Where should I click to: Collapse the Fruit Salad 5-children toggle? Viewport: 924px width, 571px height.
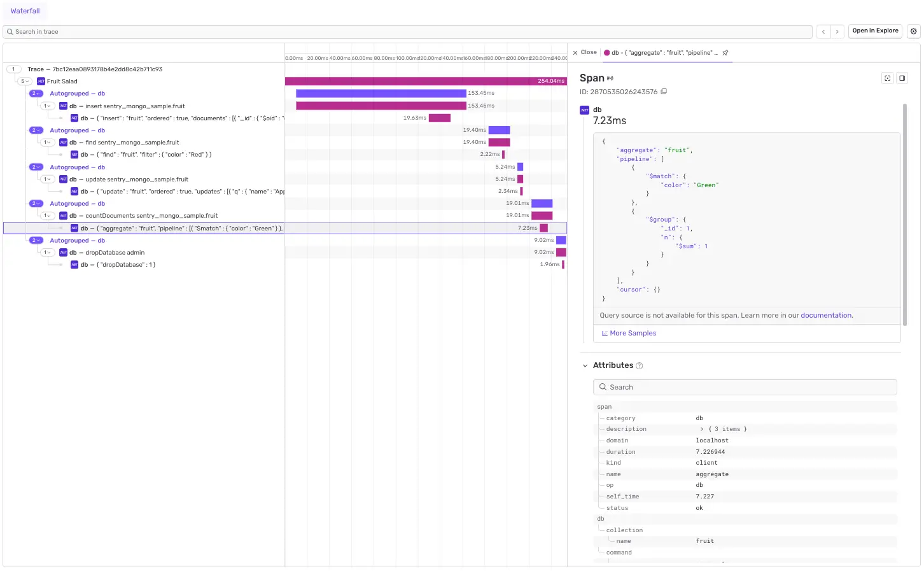tap(24, 81)
